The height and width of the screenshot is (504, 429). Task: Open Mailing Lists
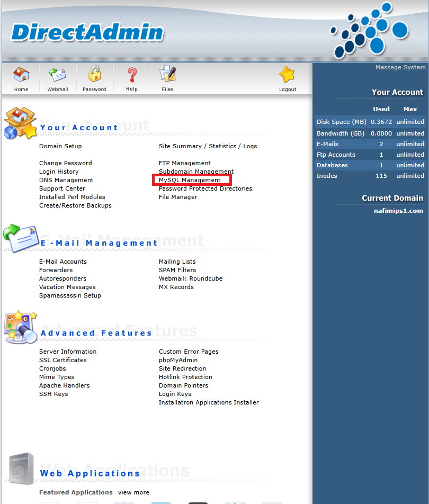click(177, 262)
